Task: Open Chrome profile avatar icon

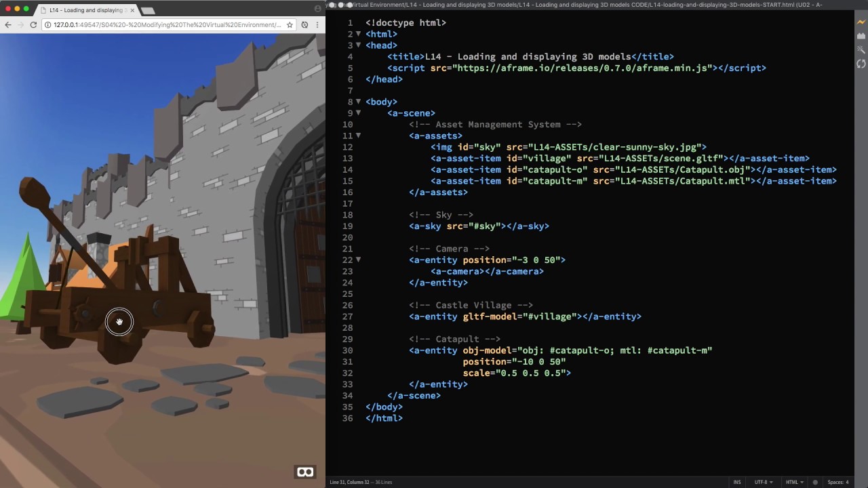Action: [x=317, y=9]
